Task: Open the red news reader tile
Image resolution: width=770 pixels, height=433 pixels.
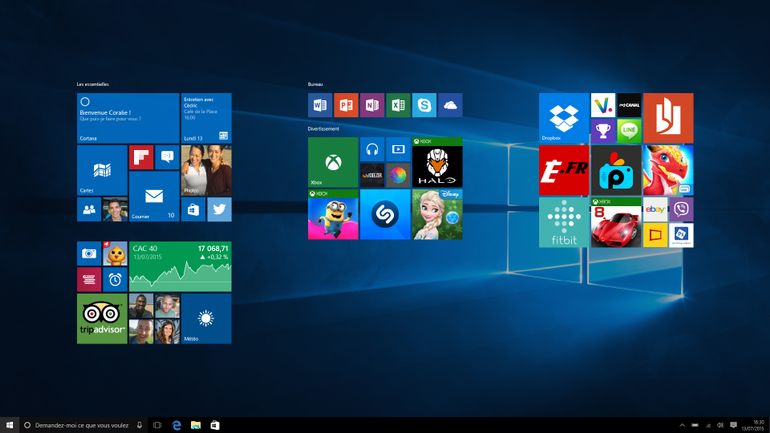Action: click(x=89, y=279)
